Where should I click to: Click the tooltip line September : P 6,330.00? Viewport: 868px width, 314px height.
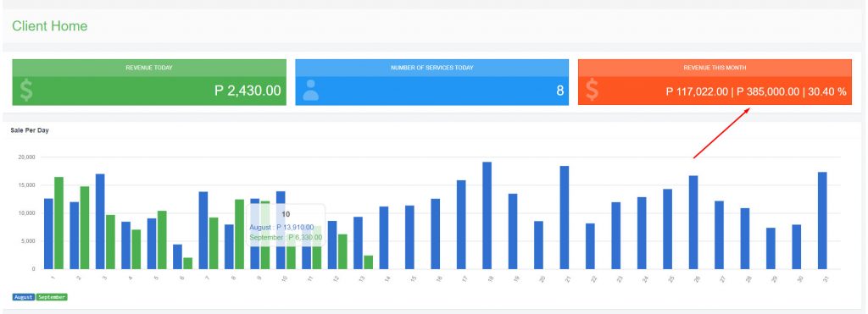[x=286, y=237]
